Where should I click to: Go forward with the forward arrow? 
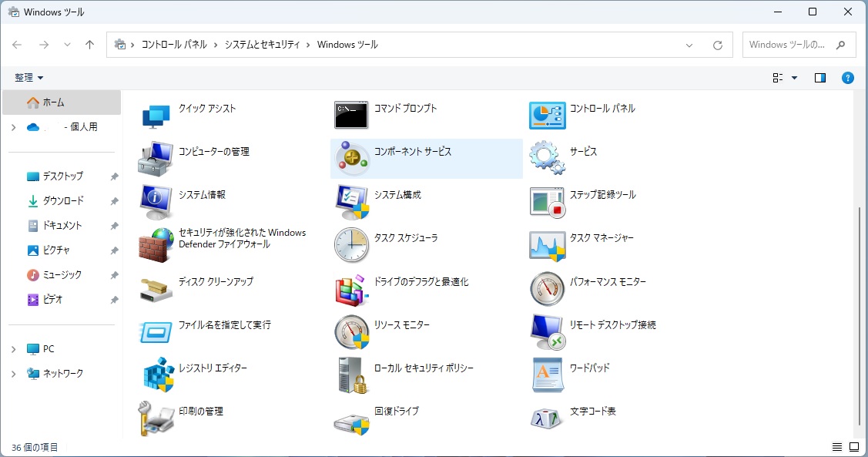coord(44,45)
